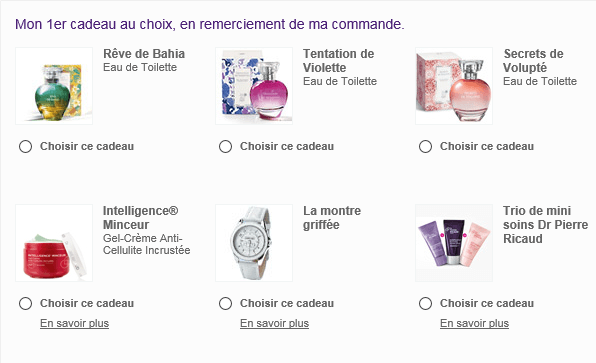Click the Rêve de Bahia perfume image

54,86
